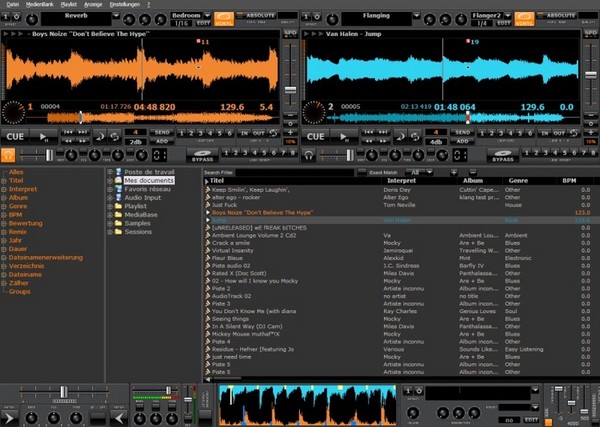This screenshot has height=427, width=600.
Task: Open the ? help menu
Action: coord(148,5)
